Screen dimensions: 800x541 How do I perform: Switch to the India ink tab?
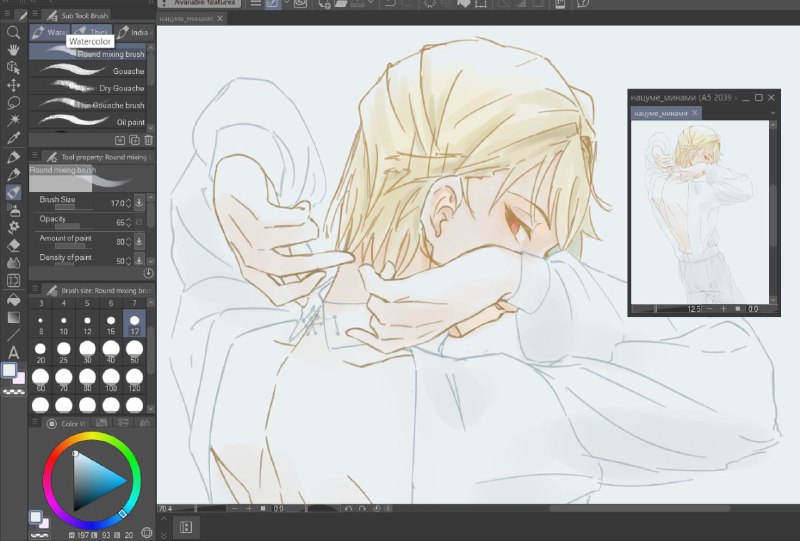tap(134, 32)
